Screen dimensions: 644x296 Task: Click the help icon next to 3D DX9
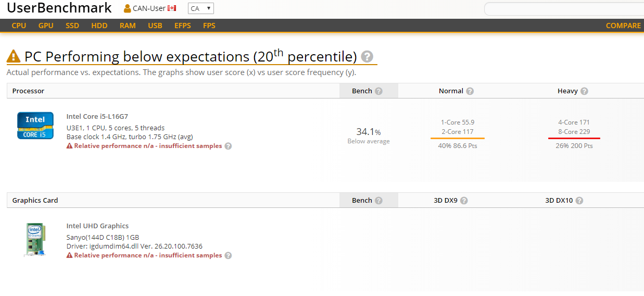(x=464, y=201)
